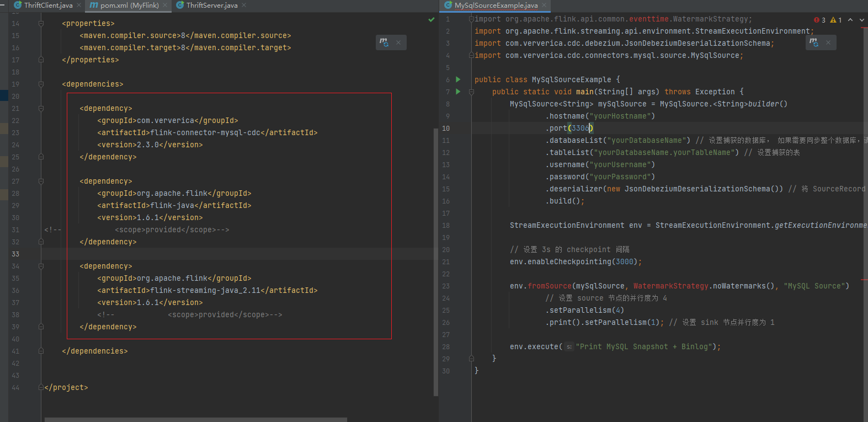
Task: Click the maven.compiler.target line
Action: (x=185, y=48)
